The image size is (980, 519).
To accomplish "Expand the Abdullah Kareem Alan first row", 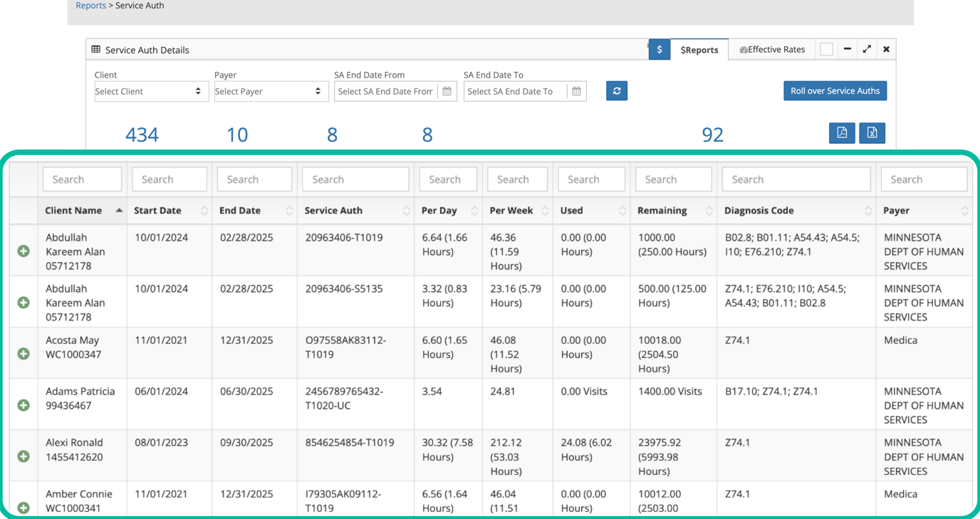I will click(x=23, y=251).
